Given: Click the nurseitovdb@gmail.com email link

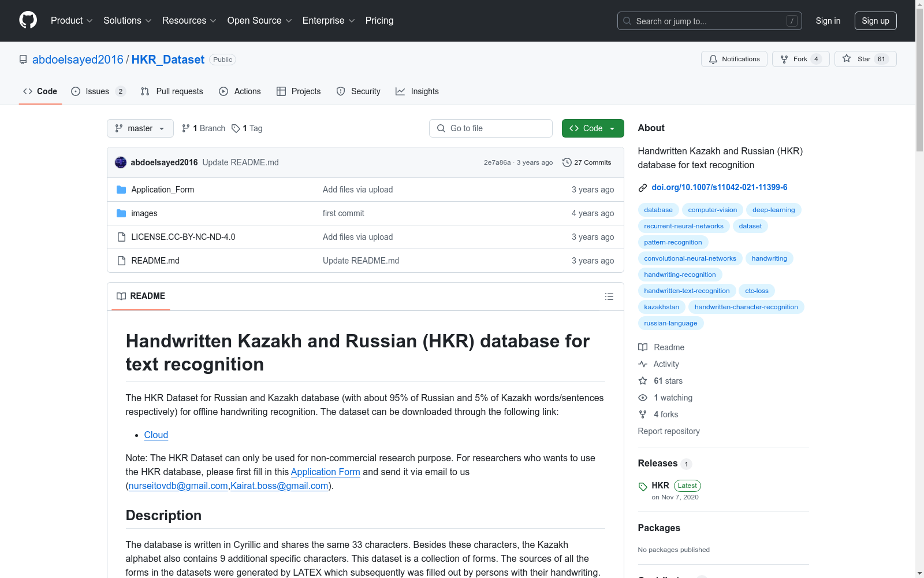Looking at the screenshot, I should (178, 486).
